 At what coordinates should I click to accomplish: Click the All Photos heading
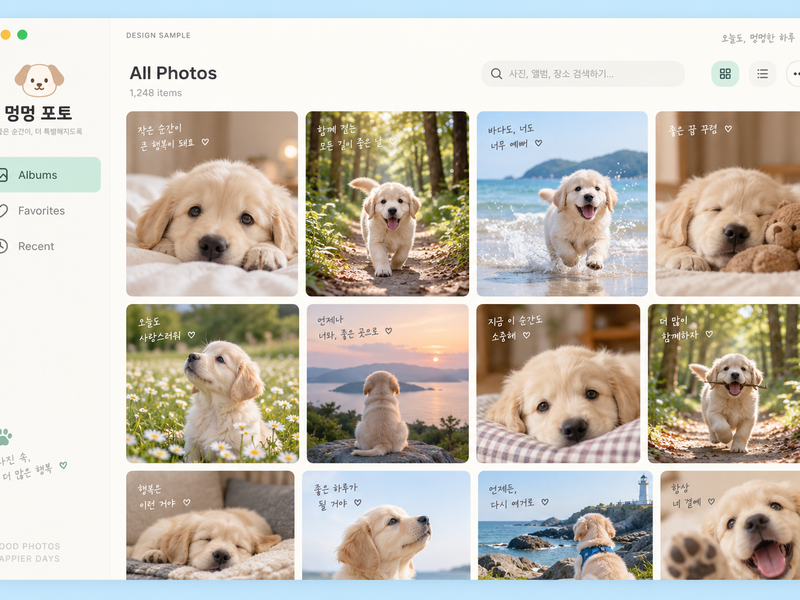pyautogui.click(x=173, y=73)
